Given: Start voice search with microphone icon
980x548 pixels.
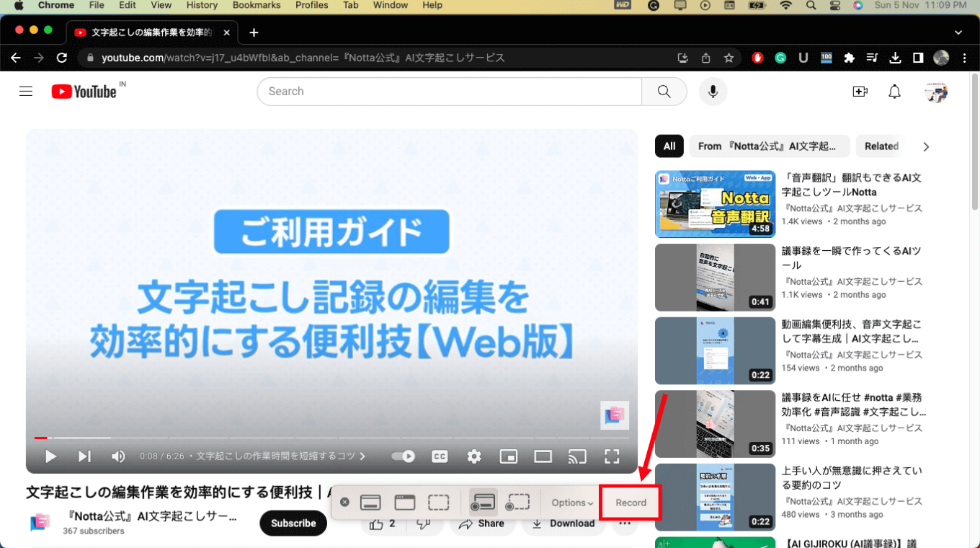Looking at the screenshot, I should point(713,92).
